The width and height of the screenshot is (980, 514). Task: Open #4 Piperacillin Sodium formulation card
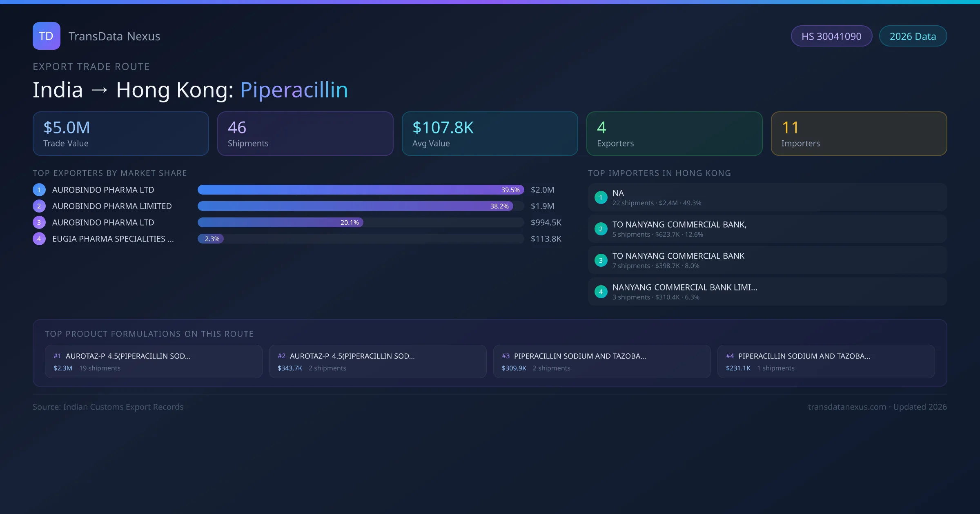[826, 361]
